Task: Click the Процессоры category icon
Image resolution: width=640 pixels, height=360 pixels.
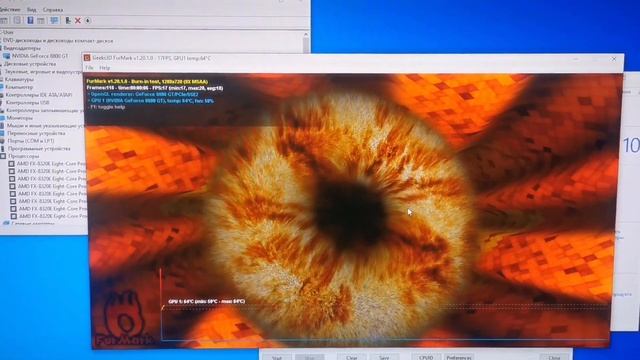Action: pyautogui.click(x=3, y=156)
